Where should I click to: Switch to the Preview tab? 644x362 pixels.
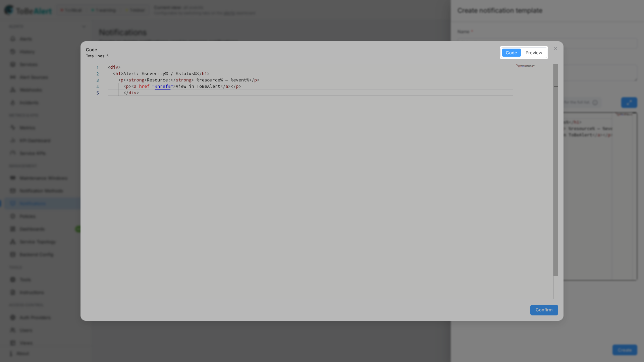pyautogui.click(x=534, y=53)
